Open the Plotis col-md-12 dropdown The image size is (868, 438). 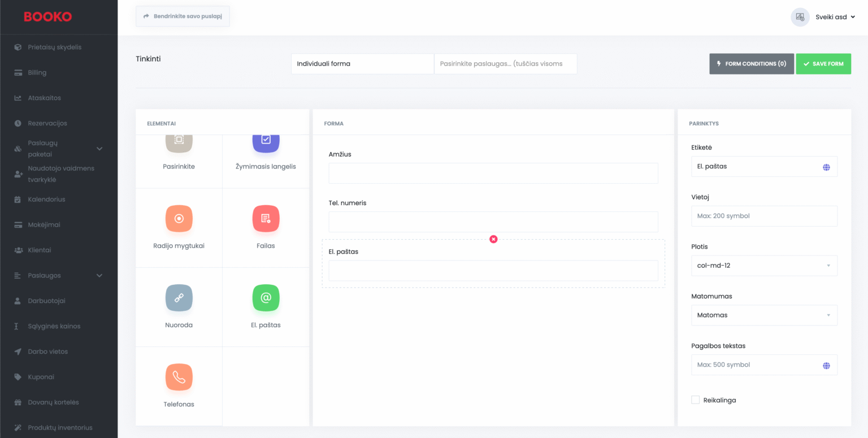(x=764, y=266)
